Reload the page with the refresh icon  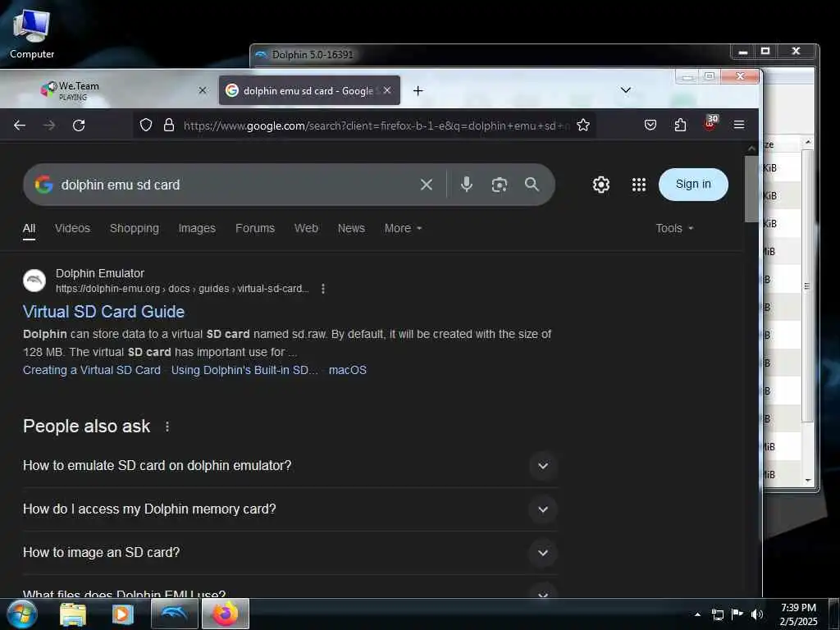79,126
